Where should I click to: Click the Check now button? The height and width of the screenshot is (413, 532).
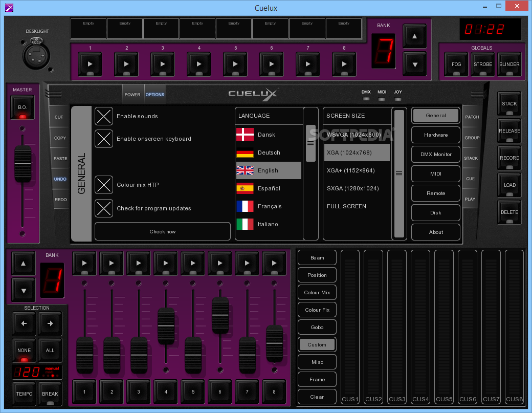tap(163, 231)
